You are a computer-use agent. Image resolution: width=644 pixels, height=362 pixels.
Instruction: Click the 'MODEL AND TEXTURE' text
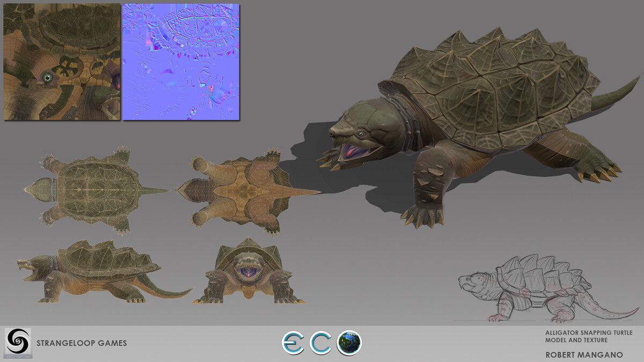coord(576,341)
